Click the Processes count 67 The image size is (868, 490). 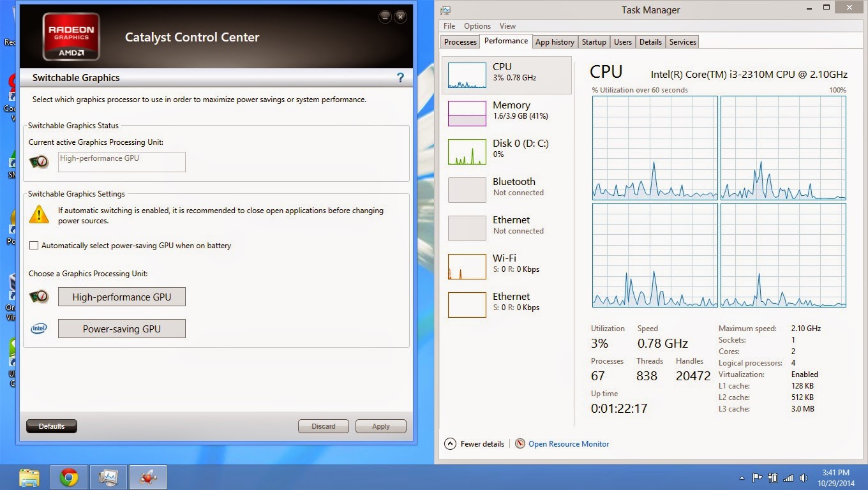(x=598, y=376)
